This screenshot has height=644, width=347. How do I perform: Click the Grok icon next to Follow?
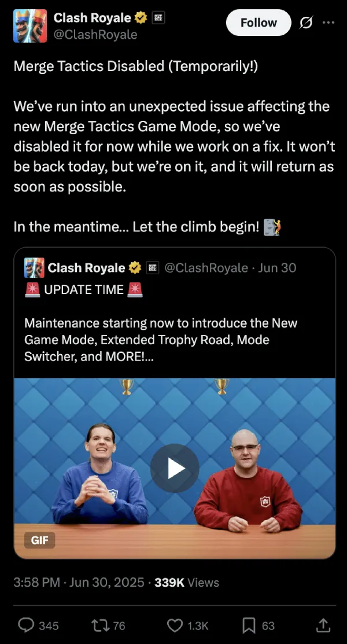305,23
